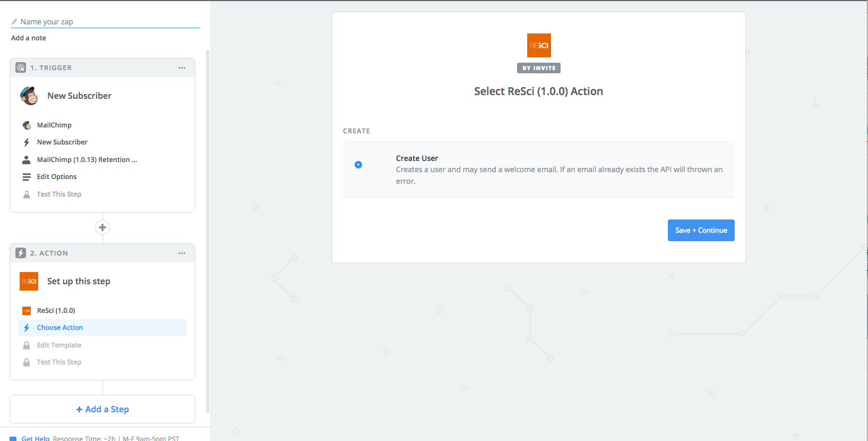Select New Subscriber trigger heading
Viewport: 868px width, 441px height.
click(x=79, y=96)
